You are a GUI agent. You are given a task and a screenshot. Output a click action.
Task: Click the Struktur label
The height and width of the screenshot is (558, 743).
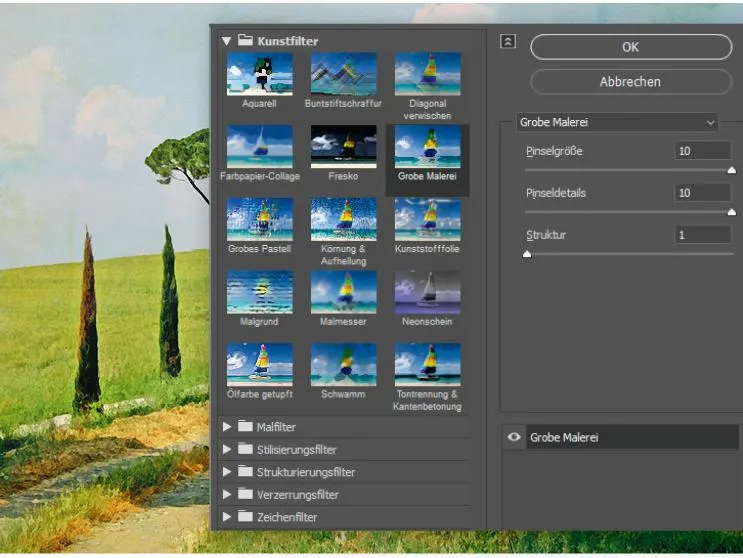click(x=546, y=234)
